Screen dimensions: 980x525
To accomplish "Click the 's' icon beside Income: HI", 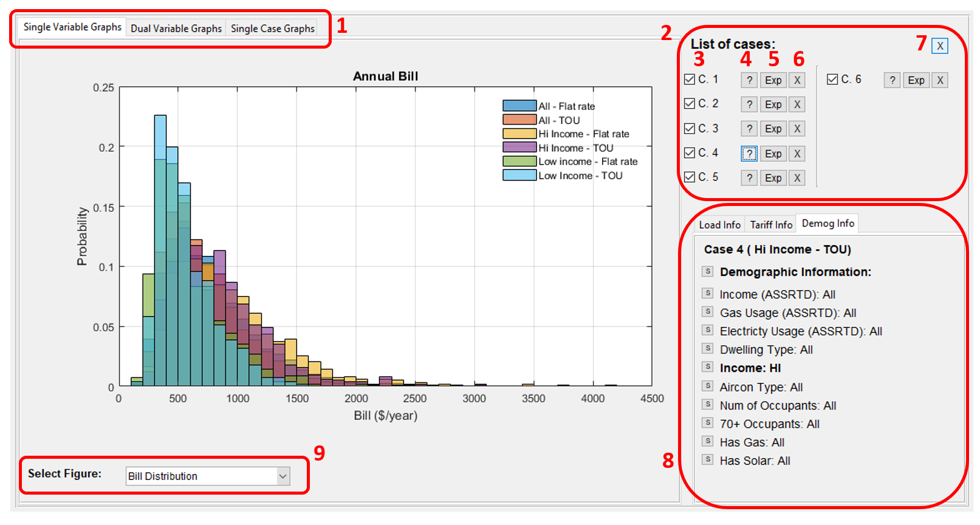I will [x=708, y=366].
